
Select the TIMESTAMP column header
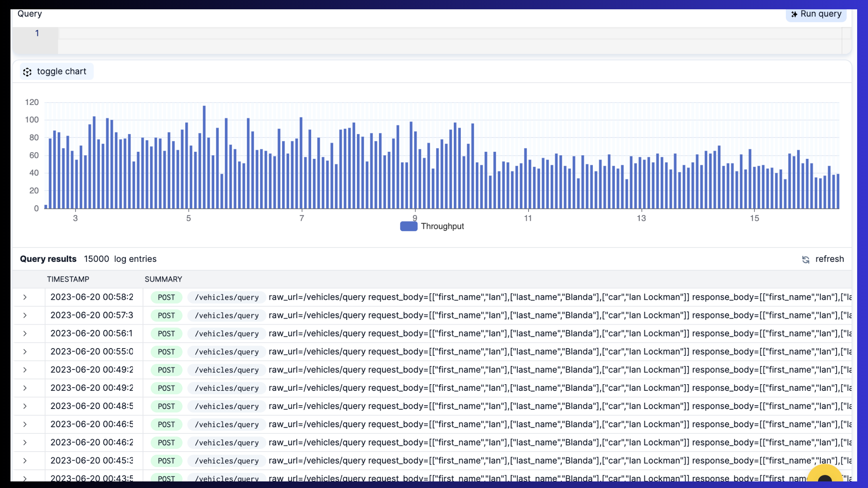(x=68, y=279)
